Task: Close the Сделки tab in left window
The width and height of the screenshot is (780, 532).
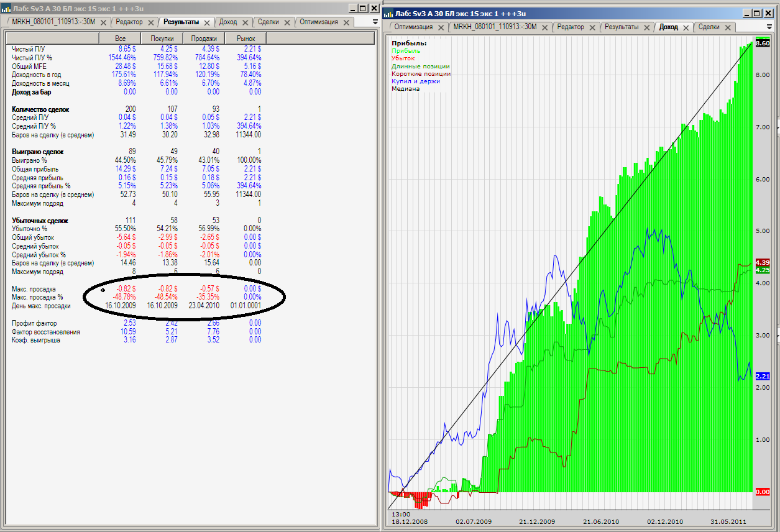Action: [x=288, y=22]
